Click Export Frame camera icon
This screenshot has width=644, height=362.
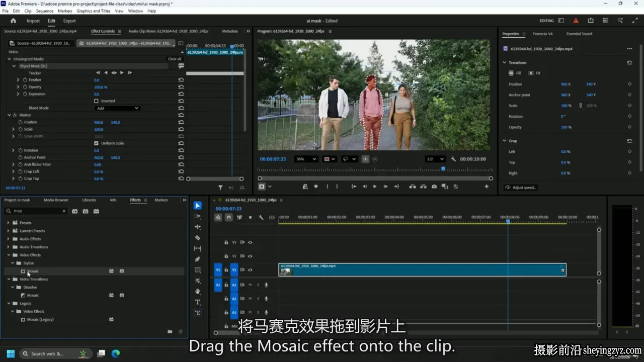click(x=434, y=187)
